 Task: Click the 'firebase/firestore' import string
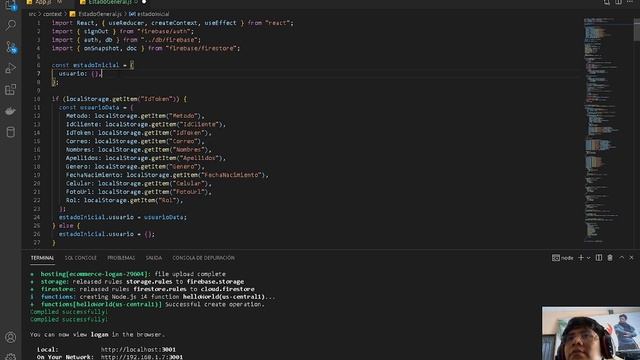tap(201, 48)
